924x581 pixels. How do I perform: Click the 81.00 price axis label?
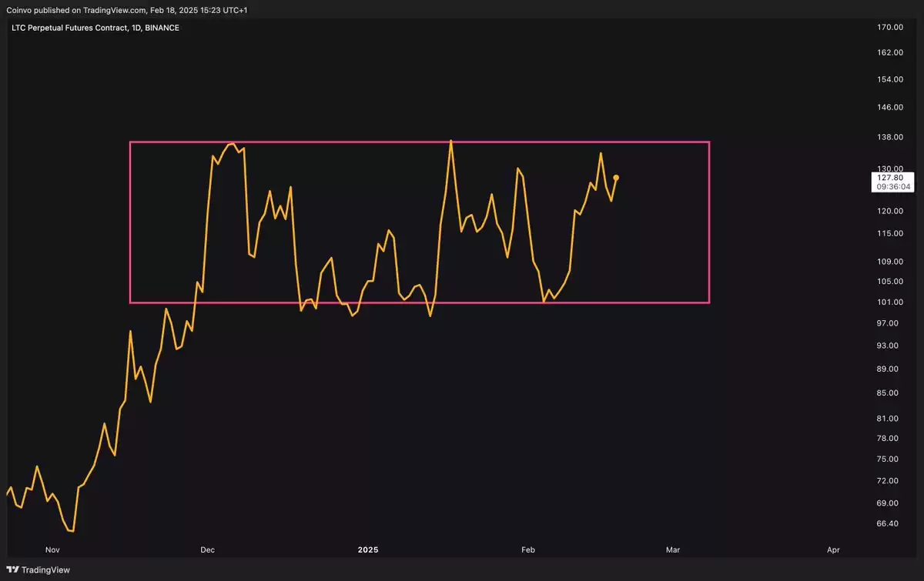click(x=889, y=418)
